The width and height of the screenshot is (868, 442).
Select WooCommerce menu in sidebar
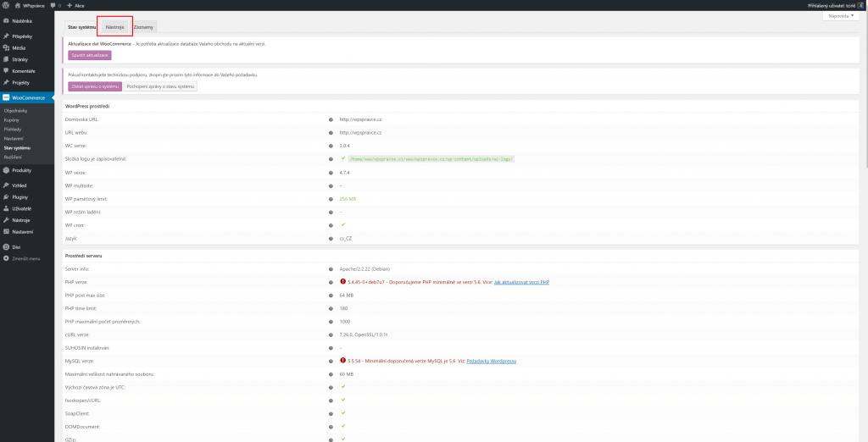tap(28, 97)
